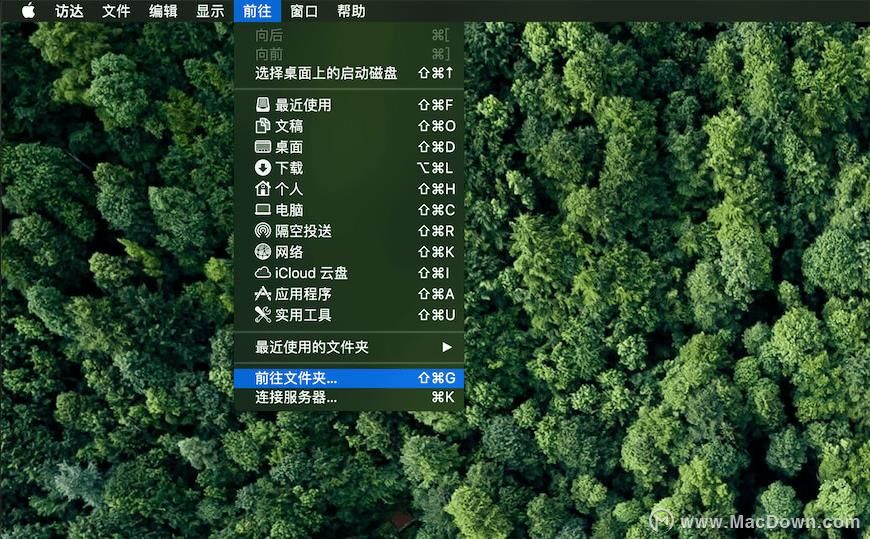Open the 编辑 menu

click(163, 11)
